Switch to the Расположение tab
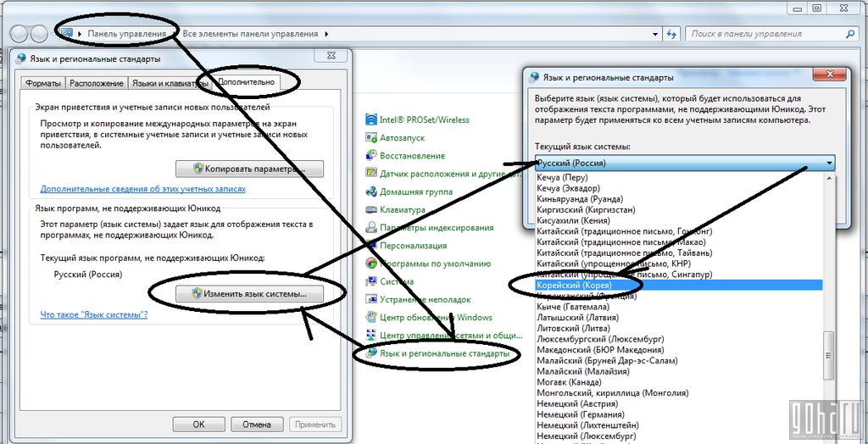The width and height of the screenshot is (868, 444). point(97,84)
